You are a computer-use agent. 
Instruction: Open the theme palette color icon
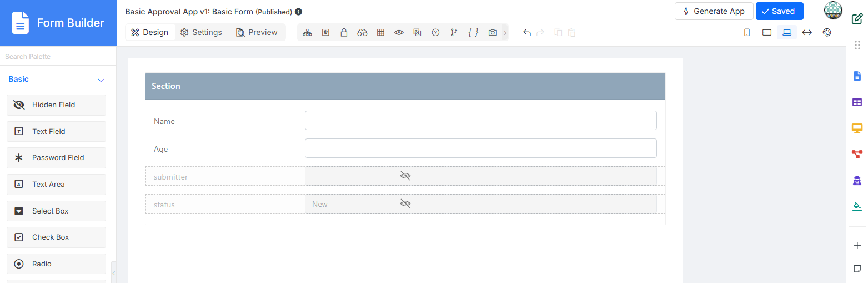[x=827, y=32]
